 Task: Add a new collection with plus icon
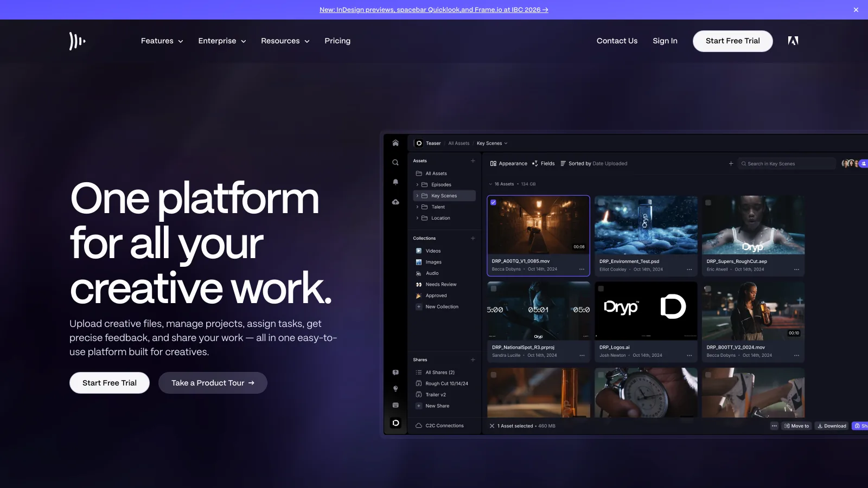pos(473,239)
